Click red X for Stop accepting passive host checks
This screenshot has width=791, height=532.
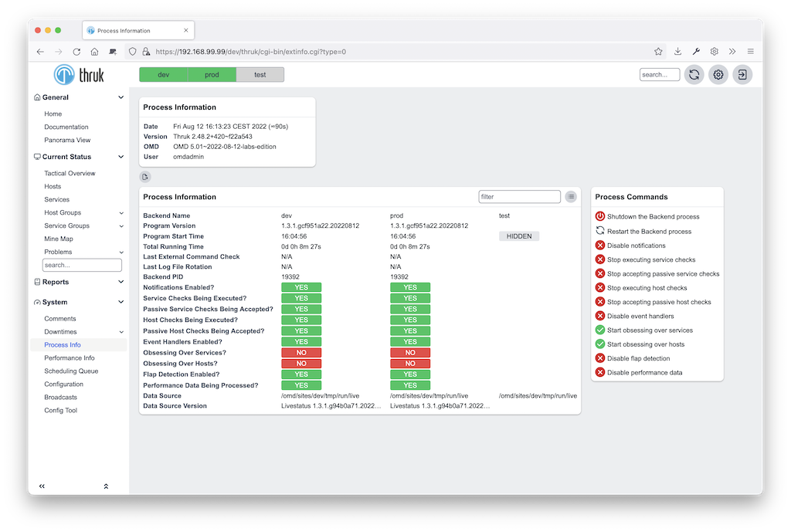(x=599, y=302)
